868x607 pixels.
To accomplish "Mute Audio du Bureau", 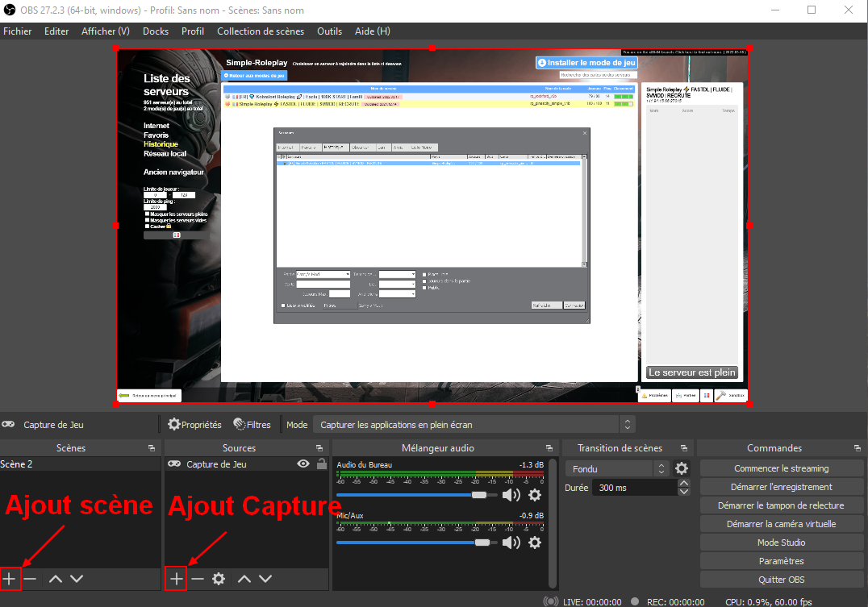I will tap(511, 495).
